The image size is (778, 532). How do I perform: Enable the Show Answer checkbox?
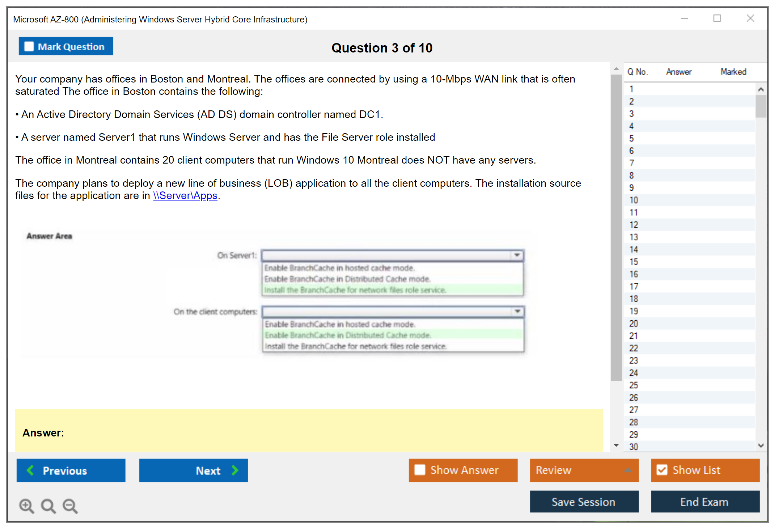click(x=420, y=470)
